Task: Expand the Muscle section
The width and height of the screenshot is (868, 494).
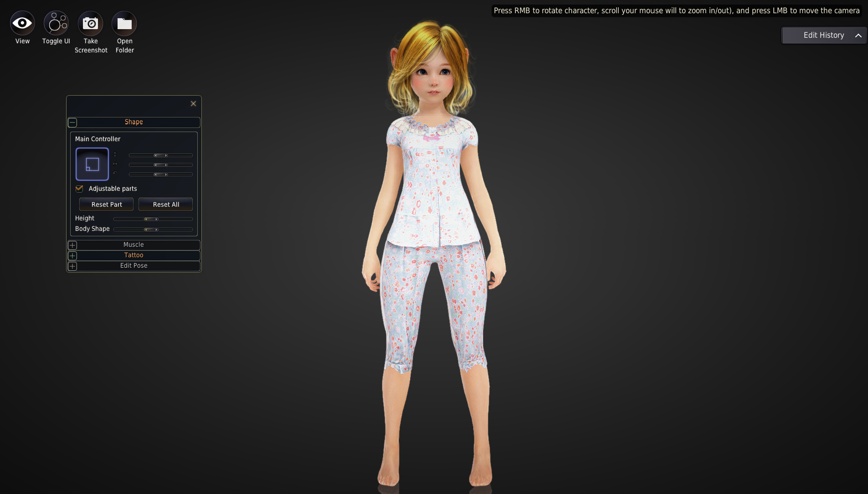Action: [72, 245]
